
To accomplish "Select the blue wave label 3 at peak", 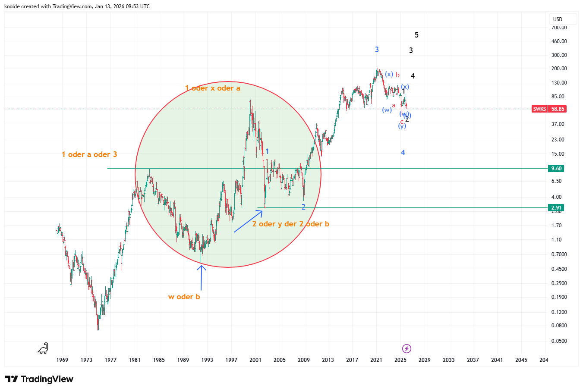I will click(x=377, y=50).
